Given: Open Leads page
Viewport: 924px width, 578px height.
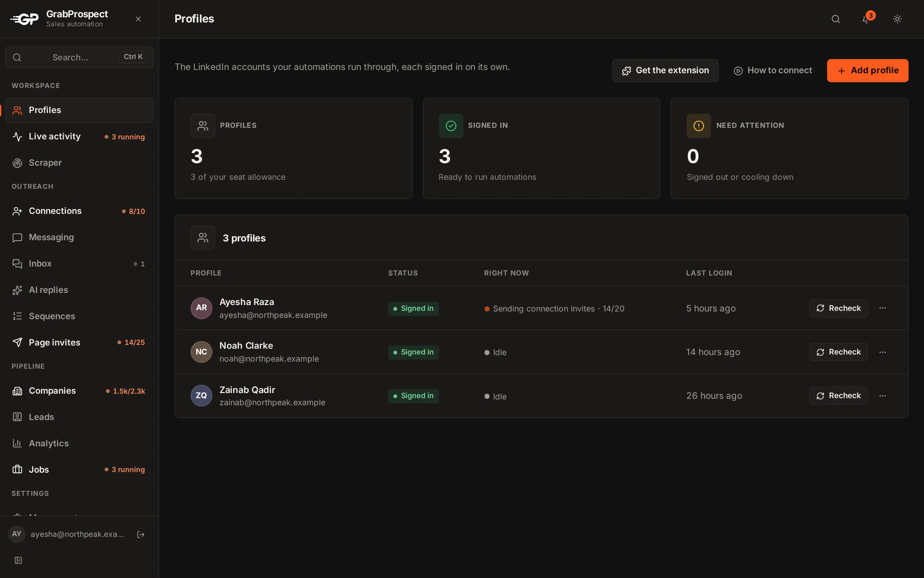Looking at the screenshot, I should pos(79,417).
